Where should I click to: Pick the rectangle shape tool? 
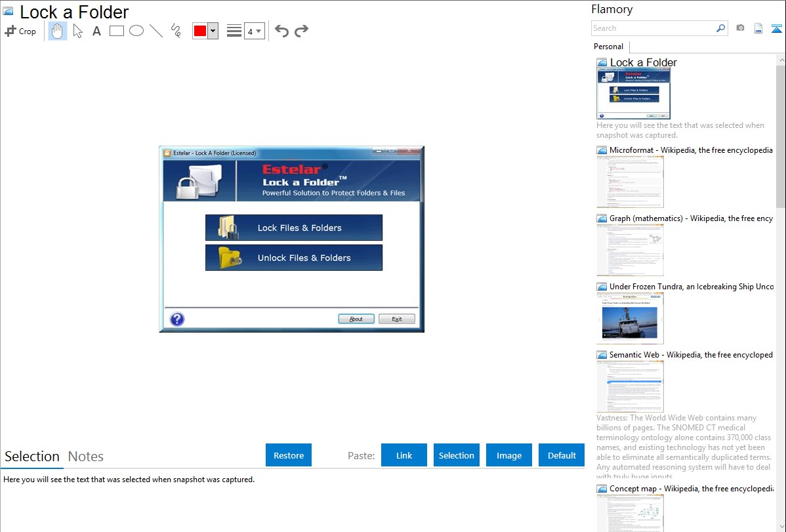(x=116, y=31)
